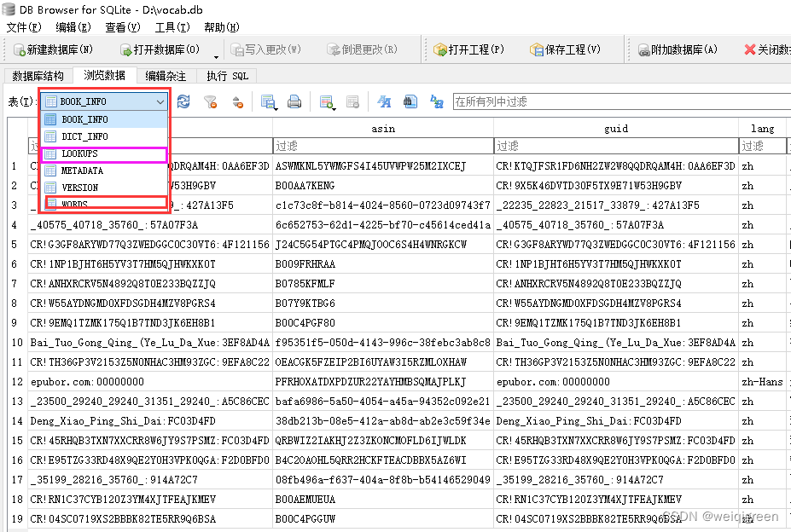Click id cell epubor.com:00000000

point(150,382)
